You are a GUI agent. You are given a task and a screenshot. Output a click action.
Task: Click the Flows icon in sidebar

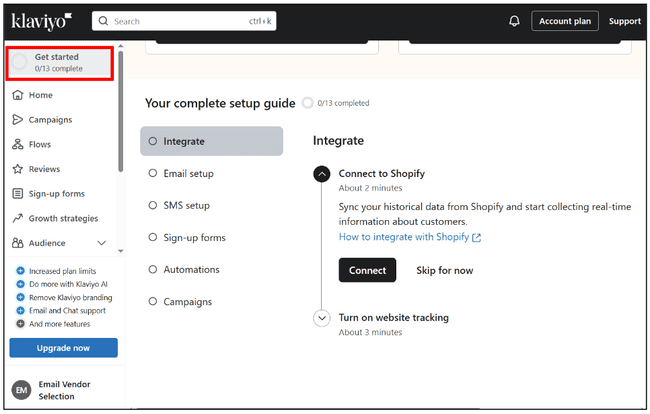[18, 144]
